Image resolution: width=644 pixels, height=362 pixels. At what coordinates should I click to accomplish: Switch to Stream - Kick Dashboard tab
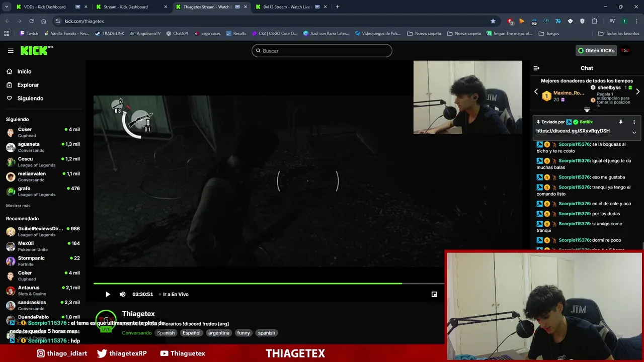[x=131, y=7]
